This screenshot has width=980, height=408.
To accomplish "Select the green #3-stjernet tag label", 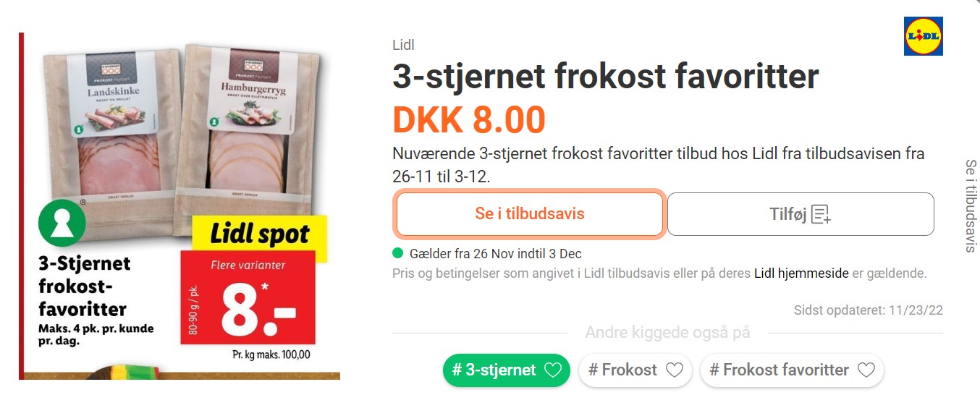I will [494, 370].
